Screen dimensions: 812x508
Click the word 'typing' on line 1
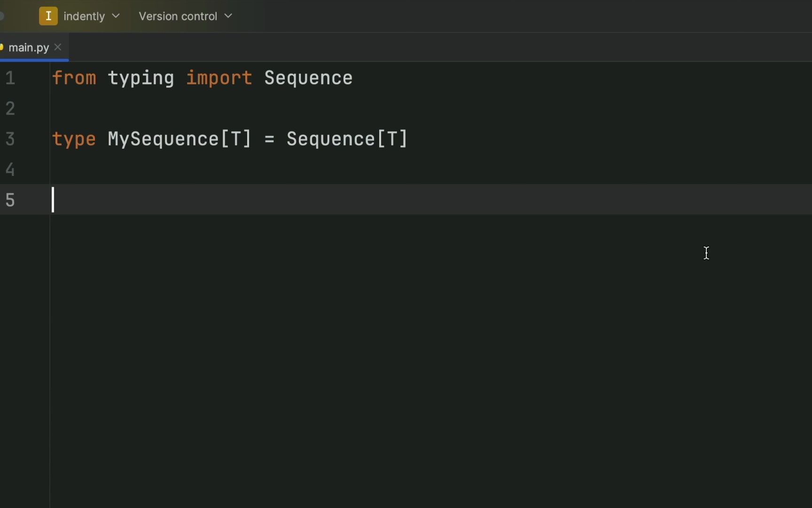(x=141, y=79)
